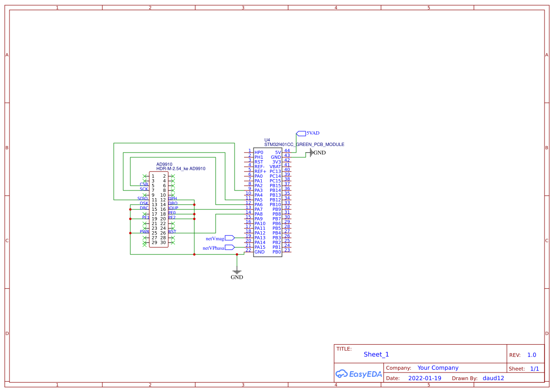Click the no-connect X on AD9910 pin 2
This screenshot has height=392, width=554.
173,176
